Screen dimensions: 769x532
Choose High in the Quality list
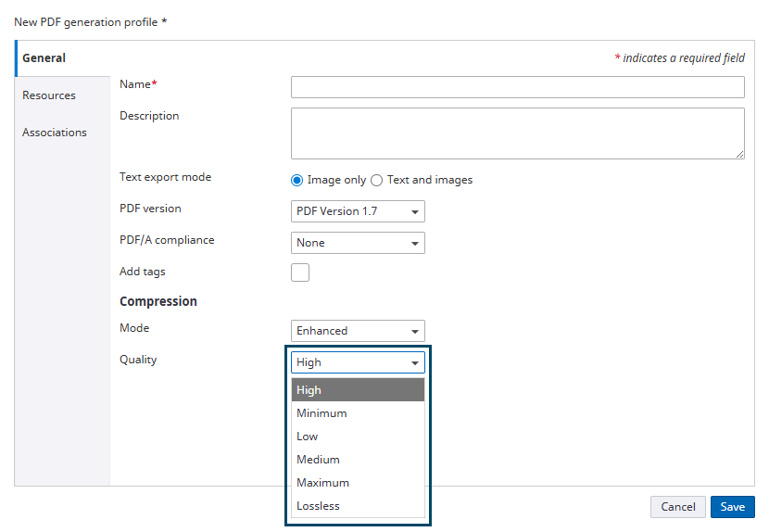tap(358, 390)
